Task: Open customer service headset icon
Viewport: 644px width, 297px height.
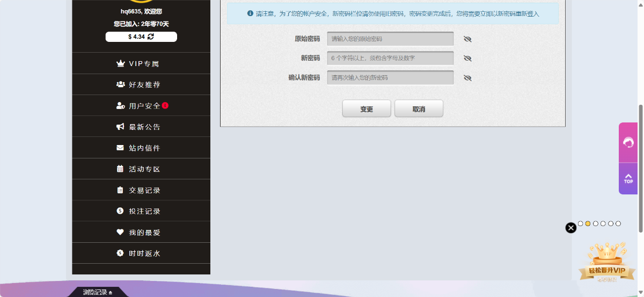Action: (628, 142)
